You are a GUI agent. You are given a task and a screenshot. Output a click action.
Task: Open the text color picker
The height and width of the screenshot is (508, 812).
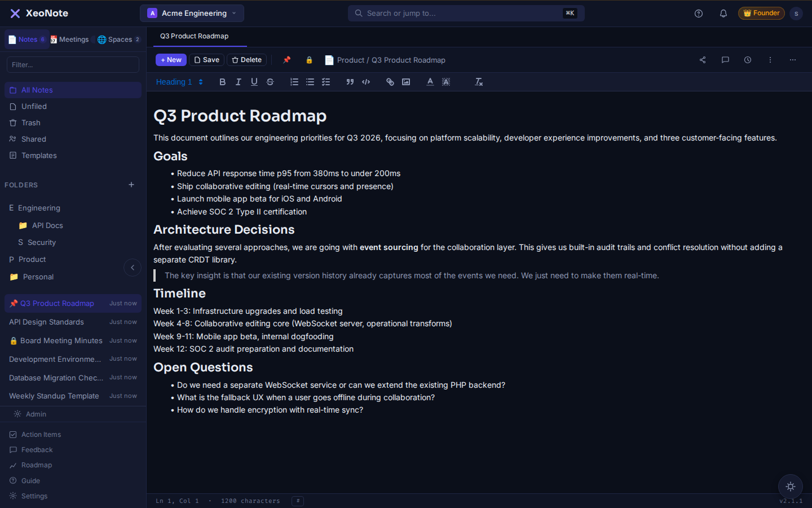(x=430, y=82)
